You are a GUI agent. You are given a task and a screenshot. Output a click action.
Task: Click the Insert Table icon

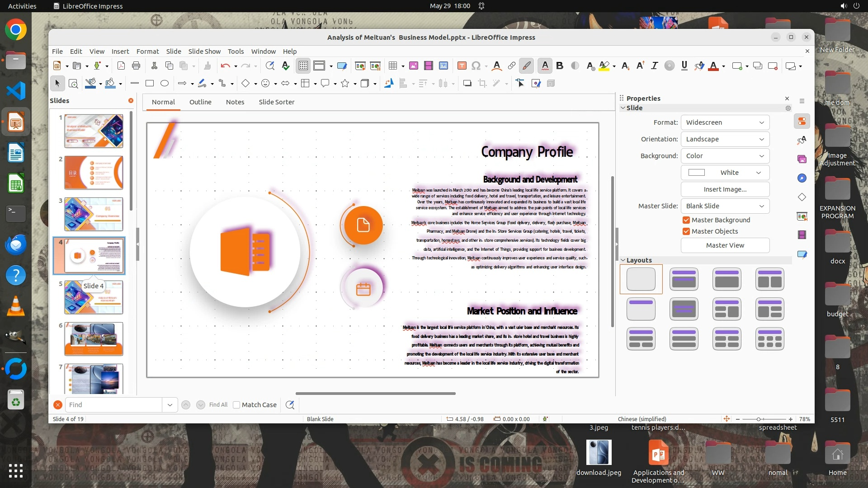tap(392, 66)
